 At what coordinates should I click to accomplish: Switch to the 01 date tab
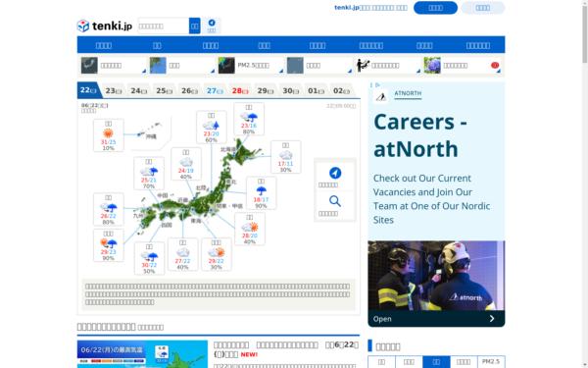317,91
